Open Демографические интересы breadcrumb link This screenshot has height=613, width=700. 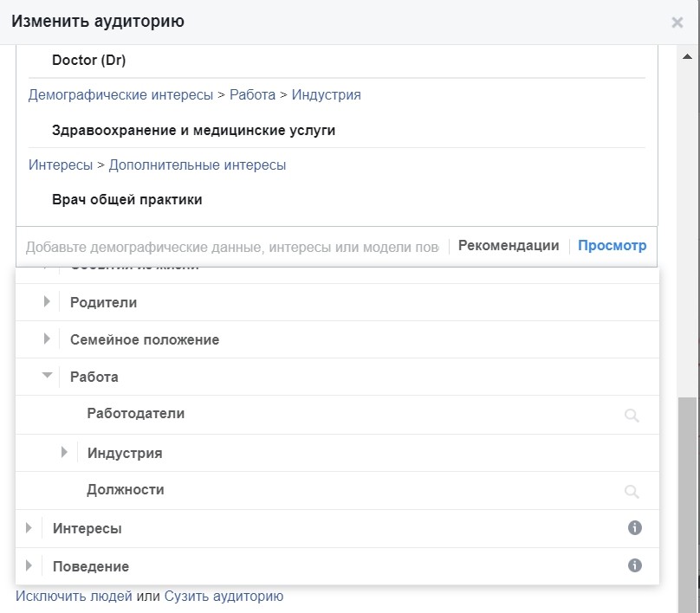(120, 94)
